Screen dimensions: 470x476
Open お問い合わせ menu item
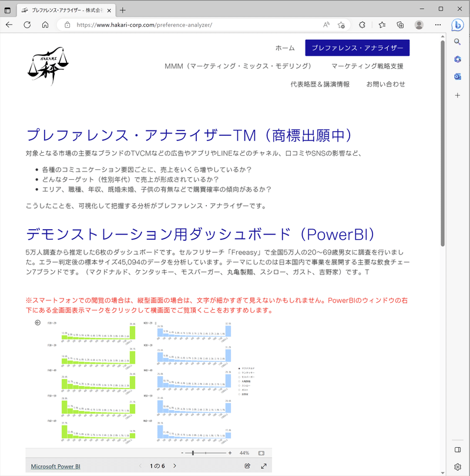coord(385,84)
